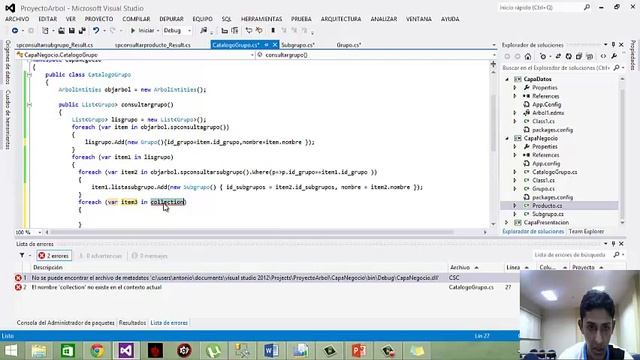640x360 pixels.
Task: Select CatalogoGrupo.cs in Solution Explorer
Action: [555, 172]
